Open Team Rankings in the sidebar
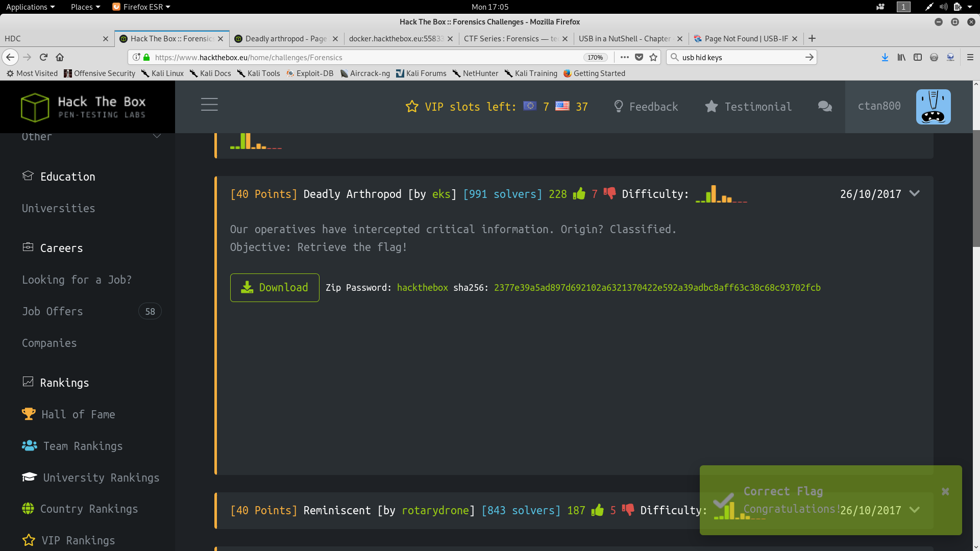The width and height of the screenshot is (980, 551). coord(72,446)
